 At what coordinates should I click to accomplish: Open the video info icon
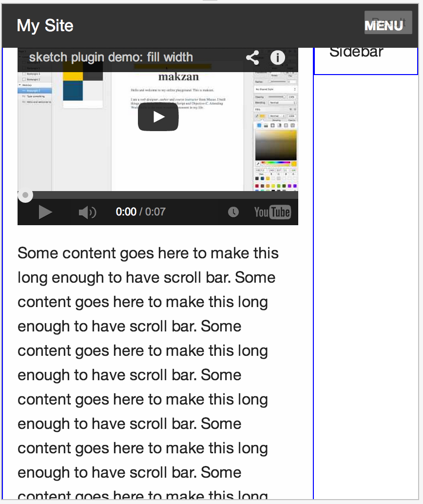[277, 58]
